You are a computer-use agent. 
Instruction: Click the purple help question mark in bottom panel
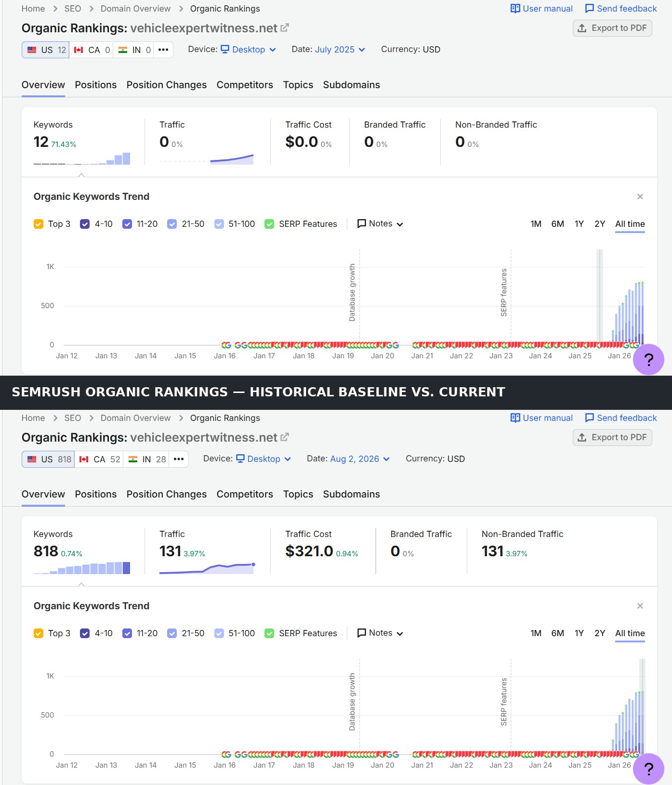[x=648, y=769]
